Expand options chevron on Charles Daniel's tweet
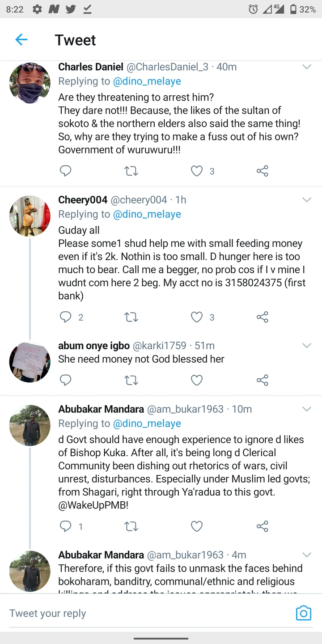Screen dimensions: 322x644 (307, 67)
